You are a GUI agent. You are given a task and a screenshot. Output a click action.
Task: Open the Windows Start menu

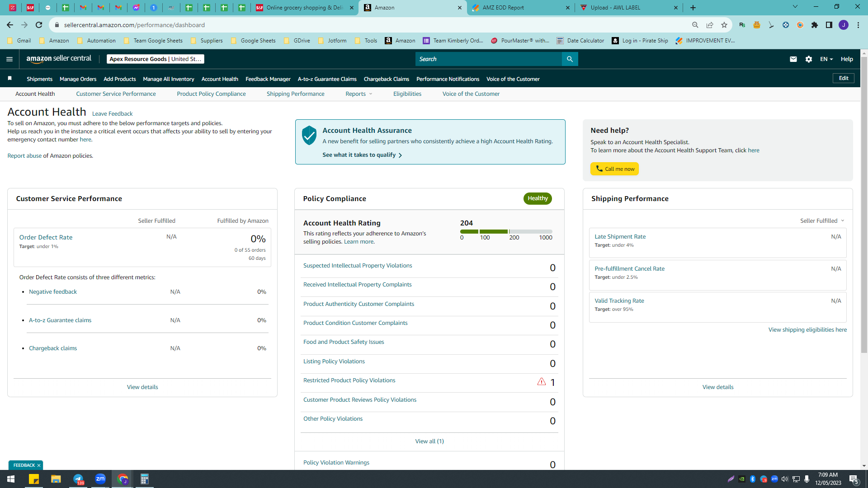coord(11,479)
